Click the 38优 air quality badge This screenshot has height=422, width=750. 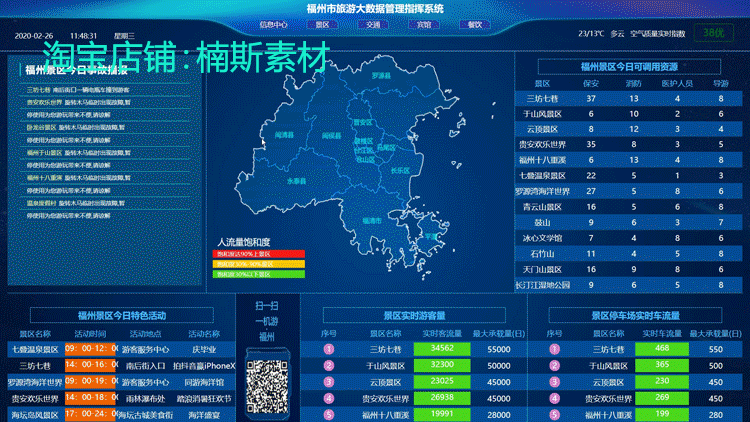[x=714, y=33]
